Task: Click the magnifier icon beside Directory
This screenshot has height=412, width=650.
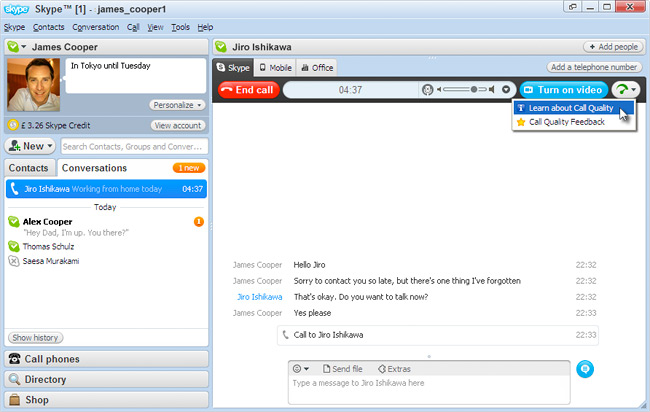Action: (x=15, y=379)
